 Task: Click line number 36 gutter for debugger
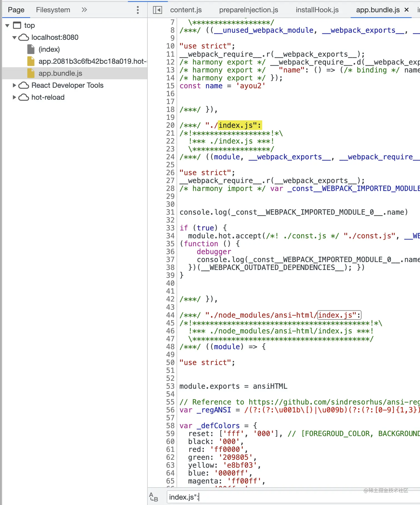[x=170, y=252]
